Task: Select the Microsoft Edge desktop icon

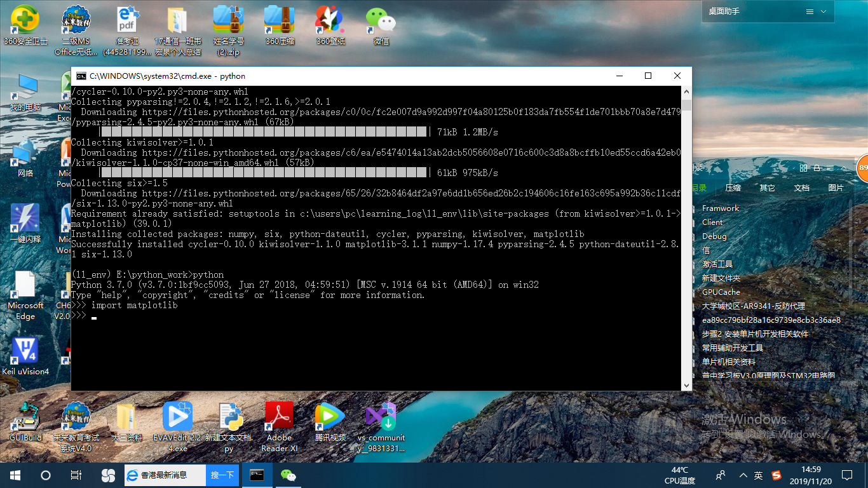Action: (25, 295)
